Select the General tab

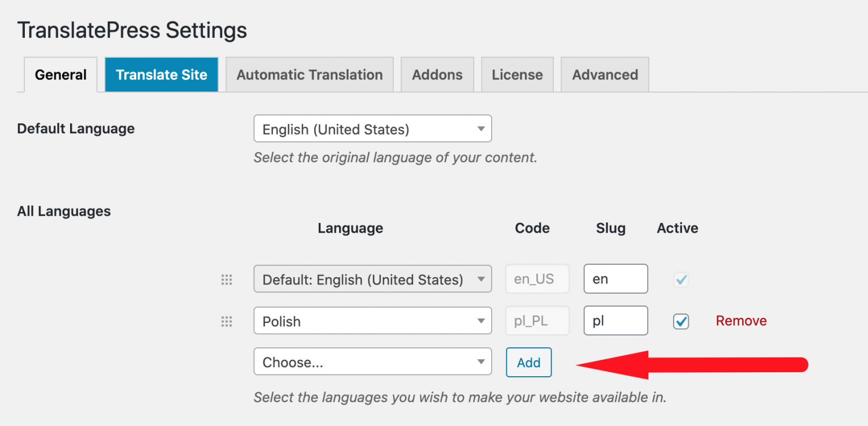click(x=60, y=74)
